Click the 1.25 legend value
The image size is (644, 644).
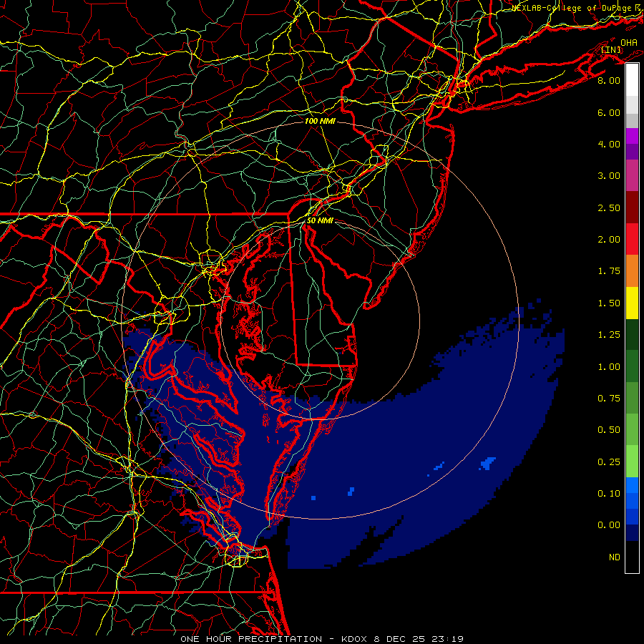[609, 335]
